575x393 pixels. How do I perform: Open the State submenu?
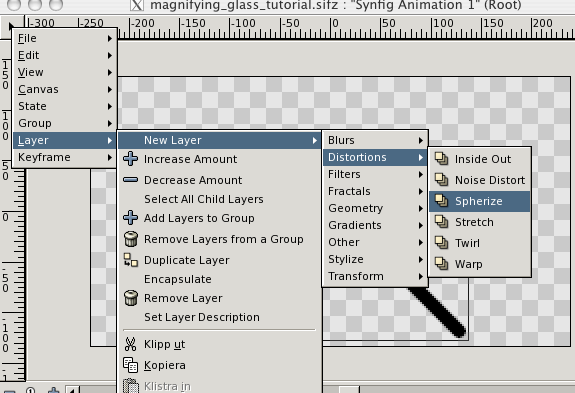[x=65, y=106]
